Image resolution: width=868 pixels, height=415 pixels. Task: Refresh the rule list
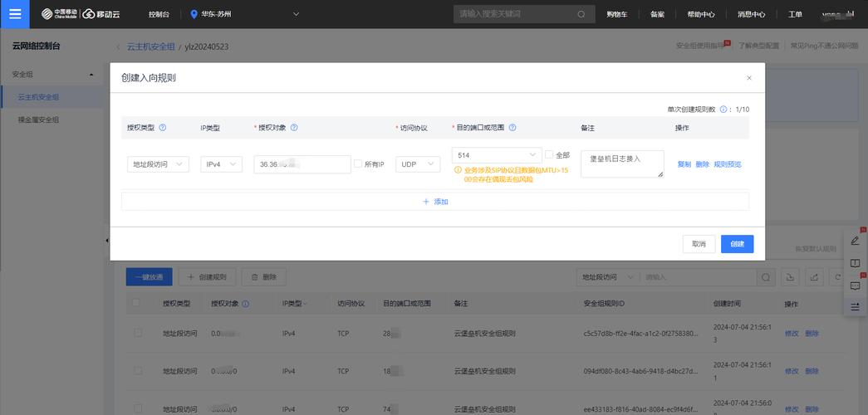837,277
